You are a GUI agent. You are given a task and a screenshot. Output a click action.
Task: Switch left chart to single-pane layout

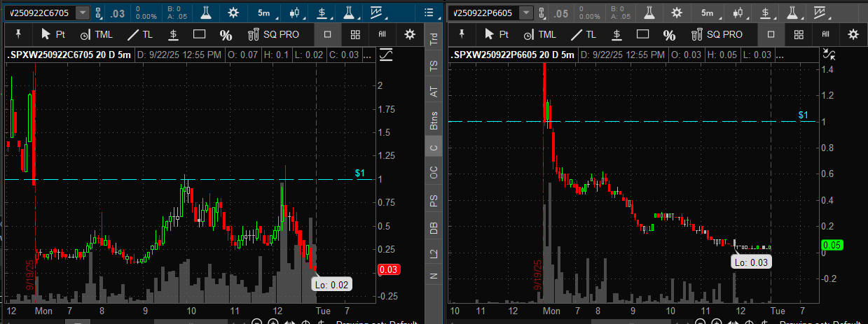tap(328, 34)
